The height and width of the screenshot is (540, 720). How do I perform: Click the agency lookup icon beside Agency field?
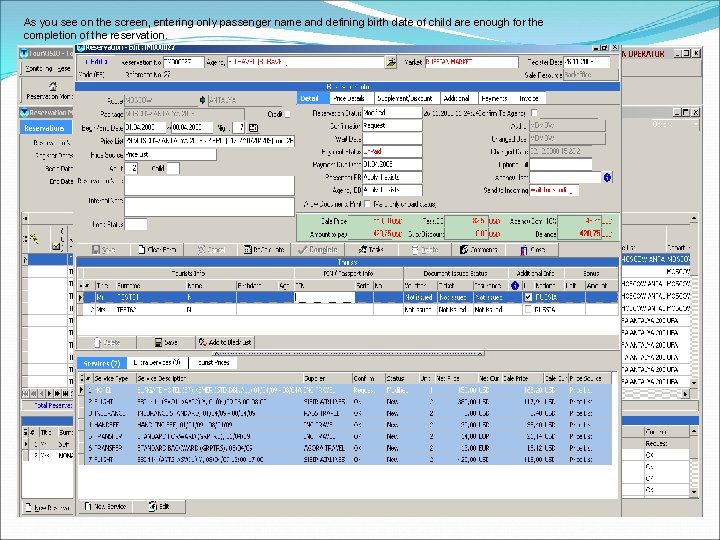tap(391, 62)
